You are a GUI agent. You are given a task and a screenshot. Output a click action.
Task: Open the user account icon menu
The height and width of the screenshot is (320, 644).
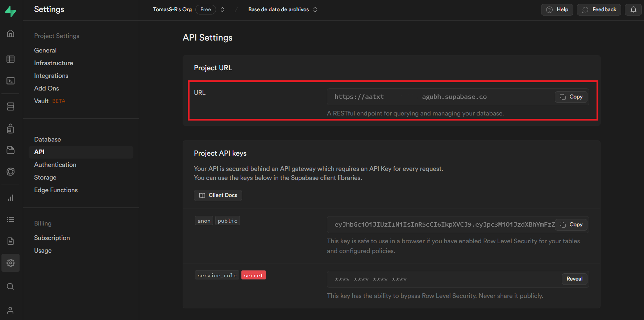point(11,310)
